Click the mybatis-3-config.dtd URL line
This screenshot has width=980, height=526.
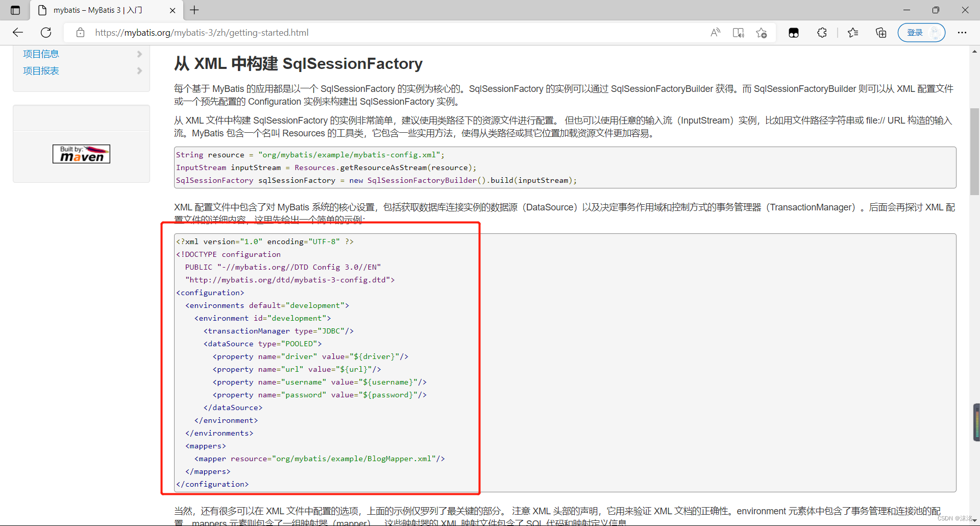pyautogui.click(x=290, y=280)
